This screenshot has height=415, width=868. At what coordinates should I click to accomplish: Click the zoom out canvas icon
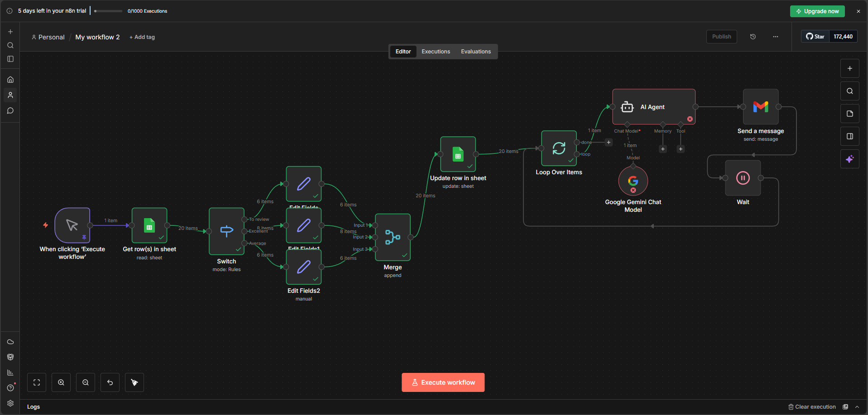(x=86, y=382)
